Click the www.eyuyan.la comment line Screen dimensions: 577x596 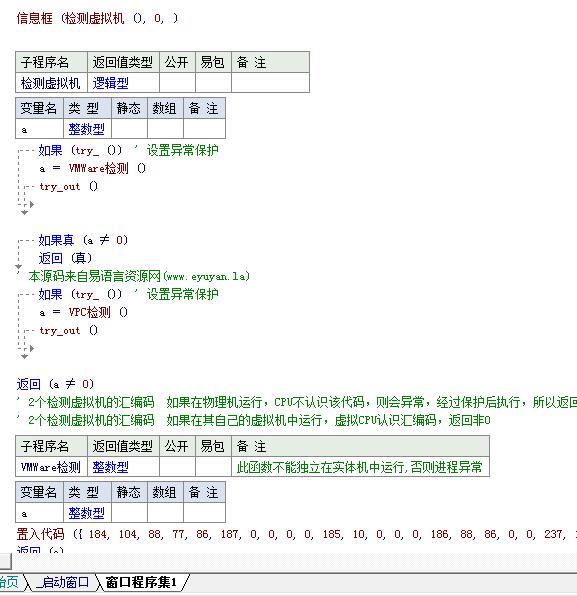(139, 276)
